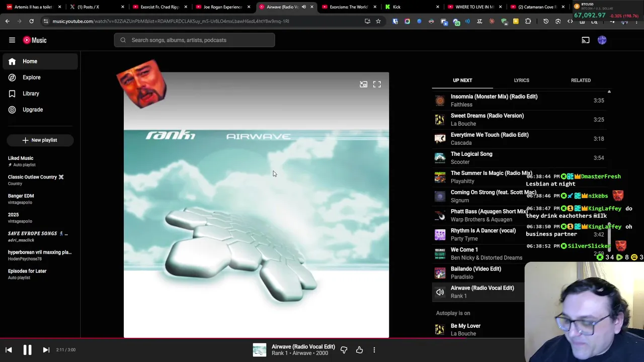The image size is (644, 362).
Task: Switch to the Lyrics tab
Action: coord(521,80)
